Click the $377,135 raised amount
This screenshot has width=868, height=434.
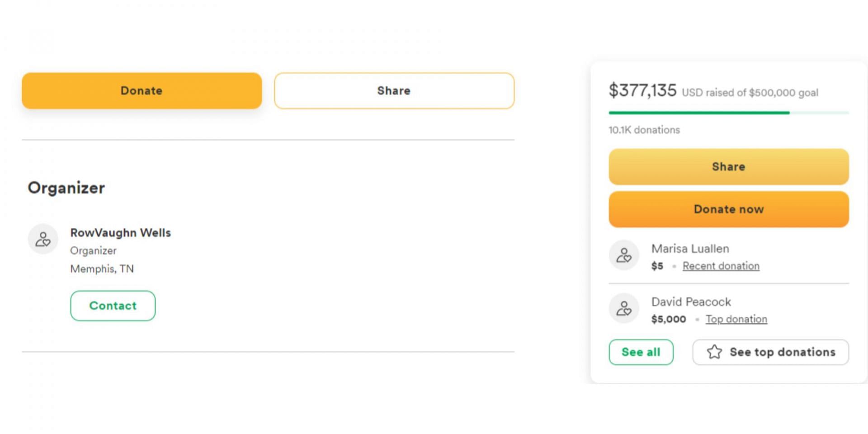click(x=642, y=90)
